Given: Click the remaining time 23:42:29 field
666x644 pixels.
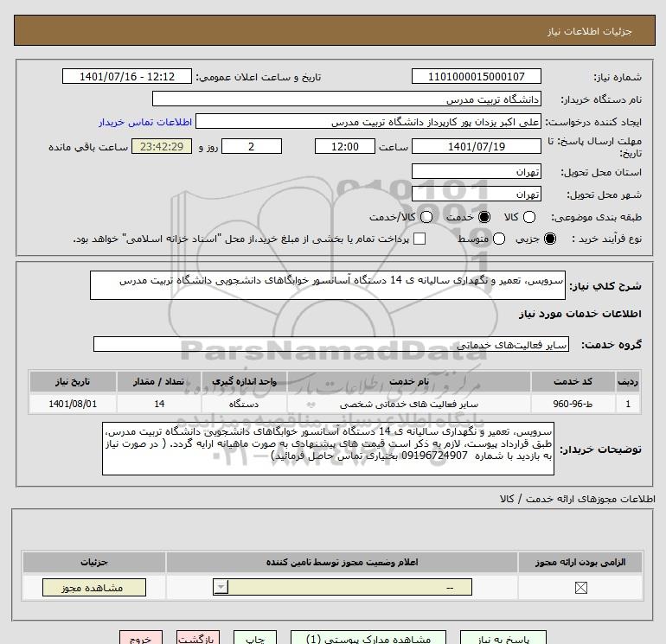Looking at the screenshot, I should (x=162, y=146).
